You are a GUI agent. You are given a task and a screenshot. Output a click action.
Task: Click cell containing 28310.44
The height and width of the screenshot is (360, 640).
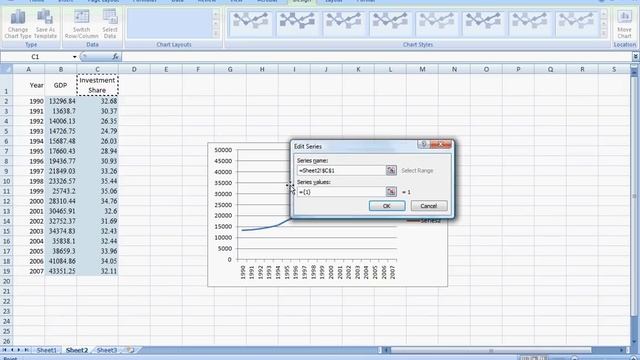tap(61, 201)
